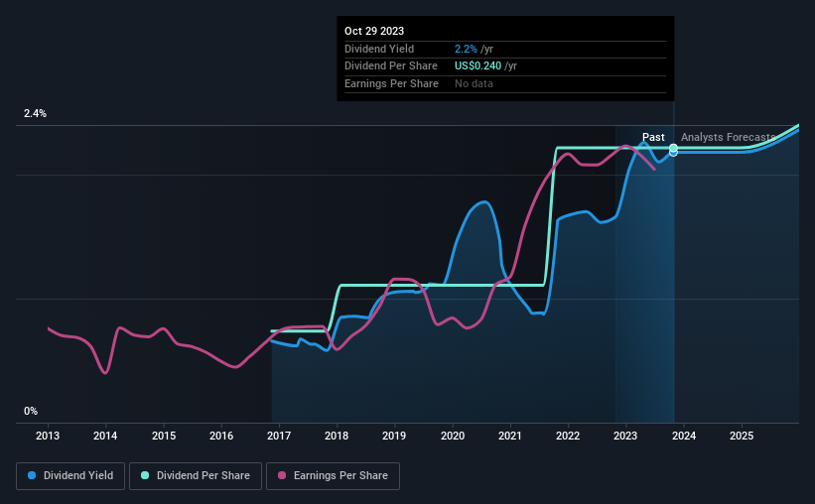
Task: Click the Dividend Yield row label in tooltip
Action: [379, 49]
